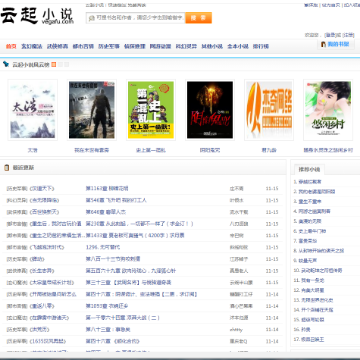Image resolution: width=360 pixels, height=360 pixels.
Task: Open the 太浩 book cover thumbnail
Action: click(33, 110)
